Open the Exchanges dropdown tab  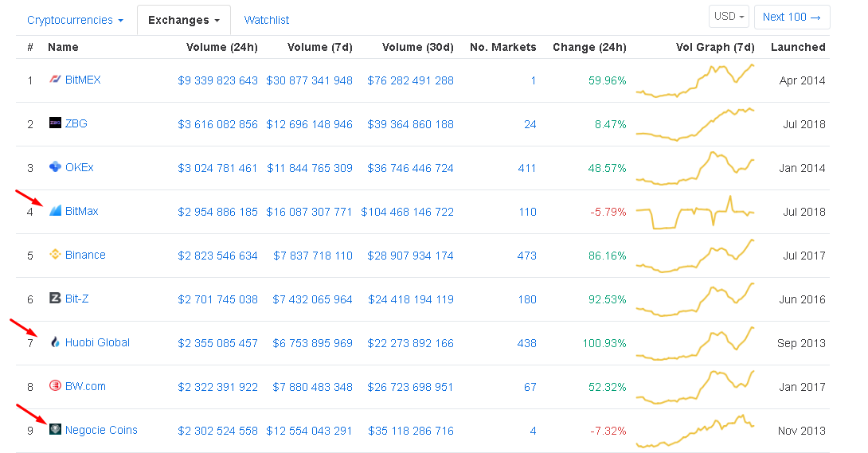pos(184,20)
